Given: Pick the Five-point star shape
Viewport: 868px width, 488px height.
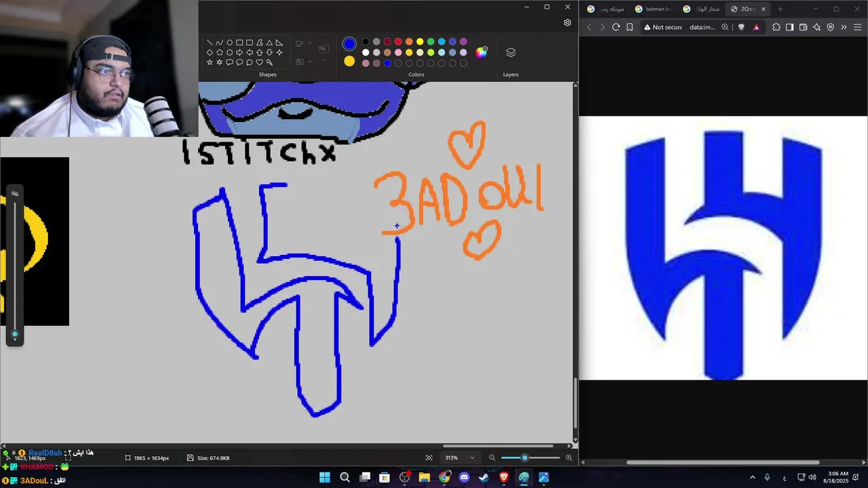Looking at the screenshot, I should (210, 62).
